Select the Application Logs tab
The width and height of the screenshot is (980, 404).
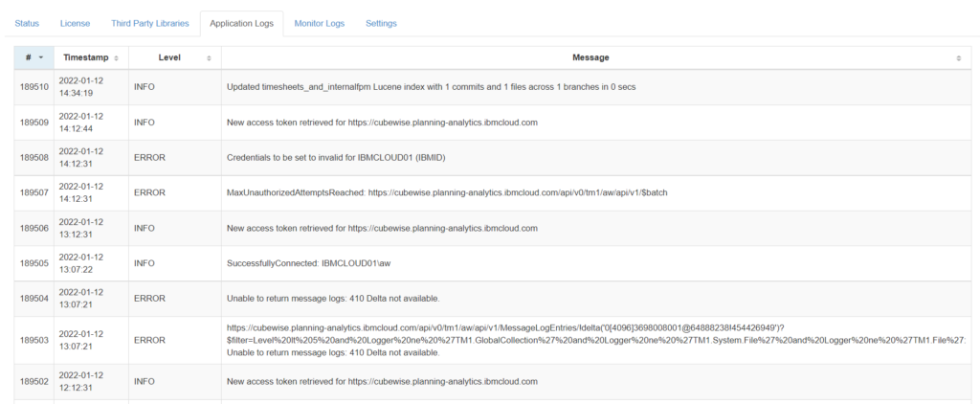point(241,23)
